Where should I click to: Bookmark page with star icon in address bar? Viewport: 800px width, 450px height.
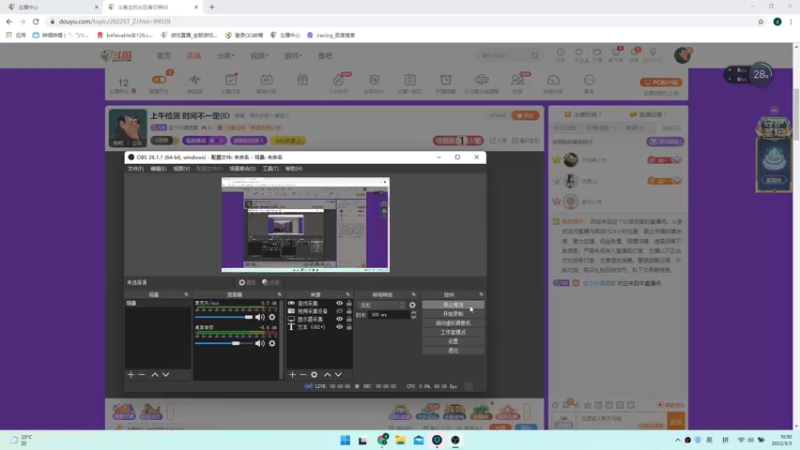click(761, 21)
